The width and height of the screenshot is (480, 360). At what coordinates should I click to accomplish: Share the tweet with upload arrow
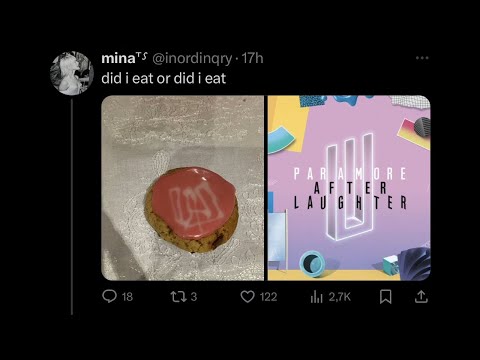[421, 296]
